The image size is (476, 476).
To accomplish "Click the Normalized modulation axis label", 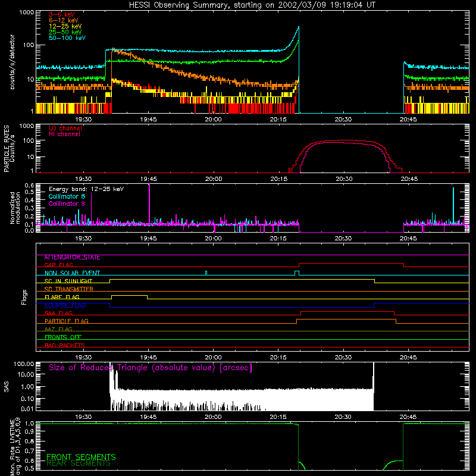I will click(15, 208).
